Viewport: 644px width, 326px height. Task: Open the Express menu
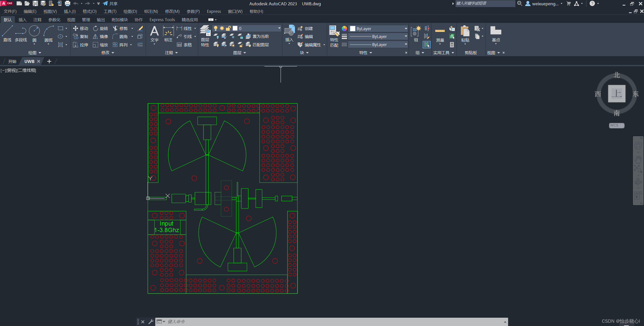[214, 11]
